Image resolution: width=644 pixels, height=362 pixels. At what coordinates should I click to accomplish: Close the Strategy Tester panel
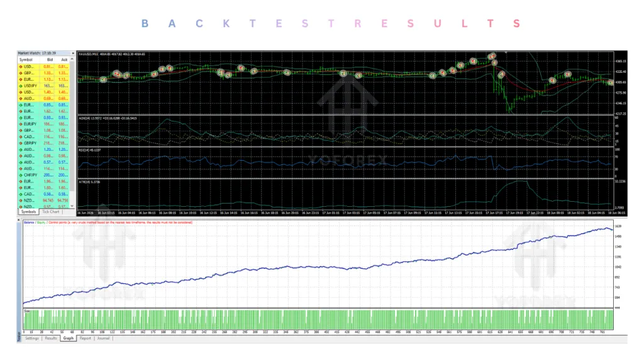click(18, 221)
